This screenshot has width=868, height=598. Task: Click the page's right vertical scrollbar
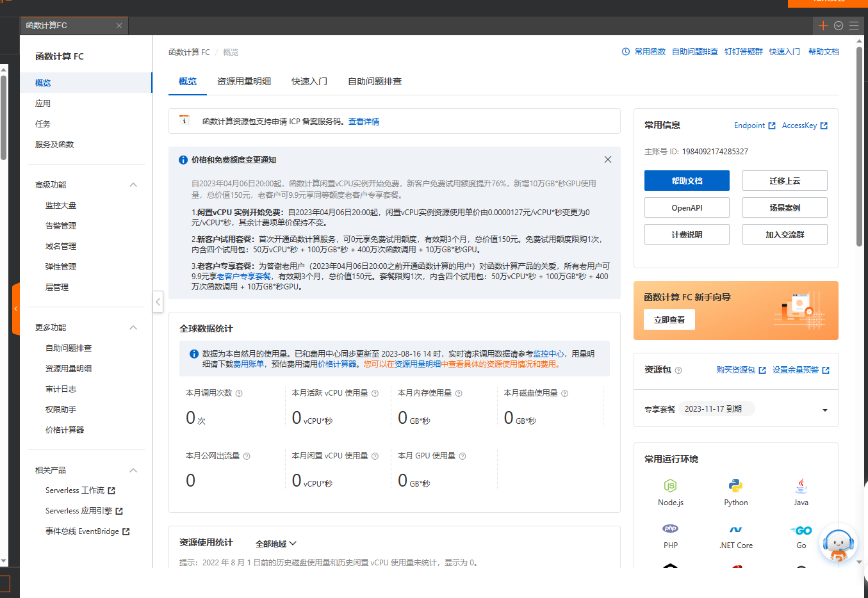859,147
